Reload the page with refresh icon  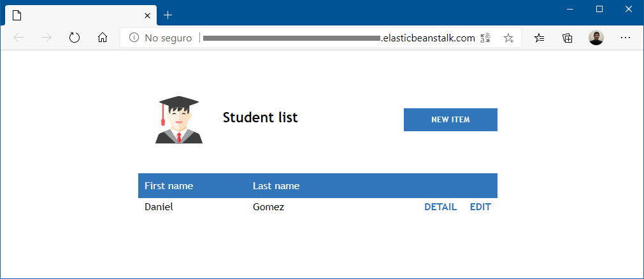point(75,38)
